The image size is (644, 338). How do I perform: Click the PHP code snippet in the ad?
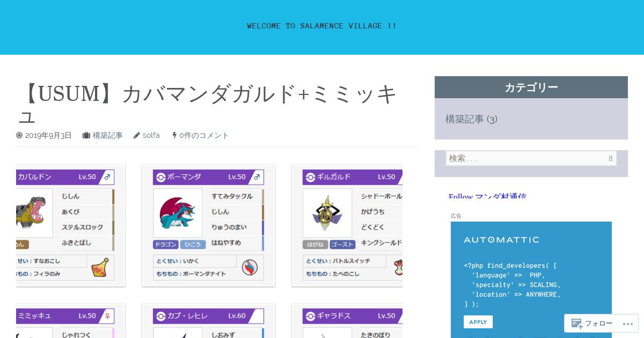point(513,285)
